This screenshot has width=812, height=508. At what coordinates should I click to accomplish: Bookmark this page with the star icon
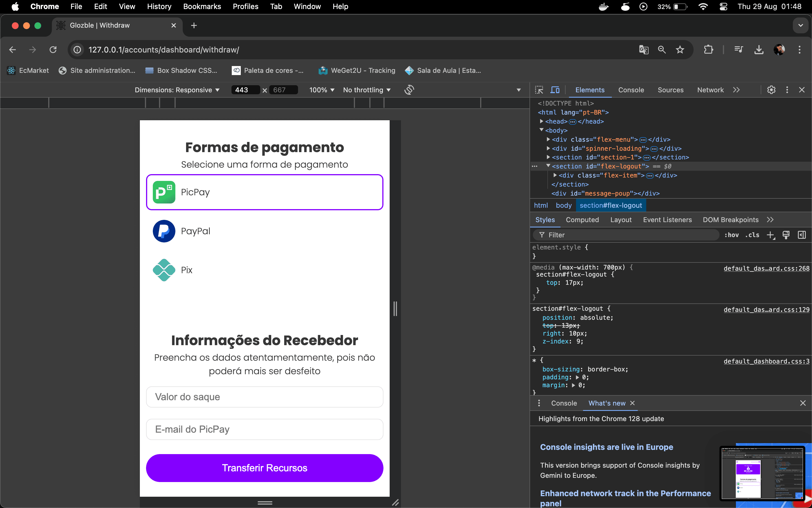coord(680,50)
